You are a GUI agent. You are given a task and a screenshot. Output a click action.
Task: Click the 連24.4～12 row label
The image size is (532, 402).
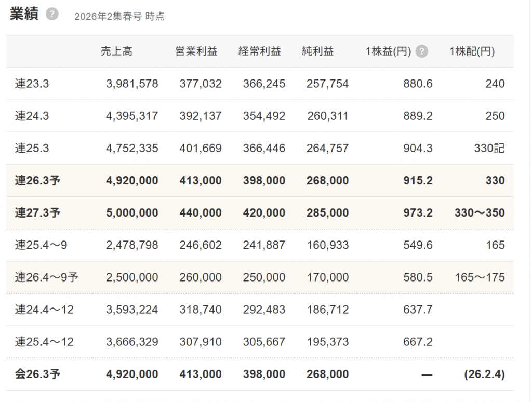click(x=44, y=310)
